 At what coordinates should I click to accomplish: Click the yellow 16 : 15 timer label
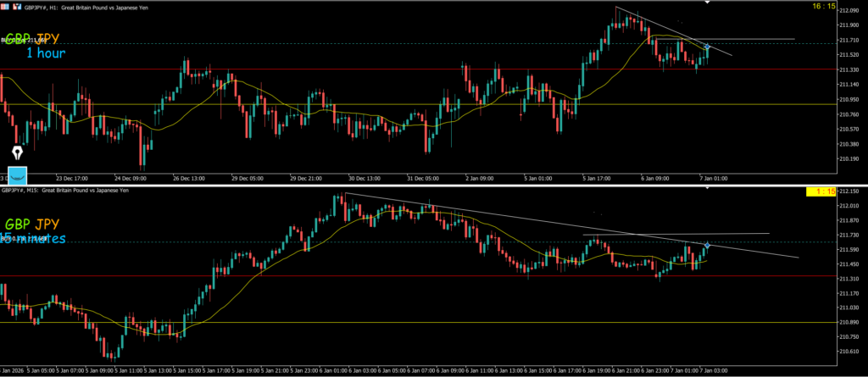(824, 7)
